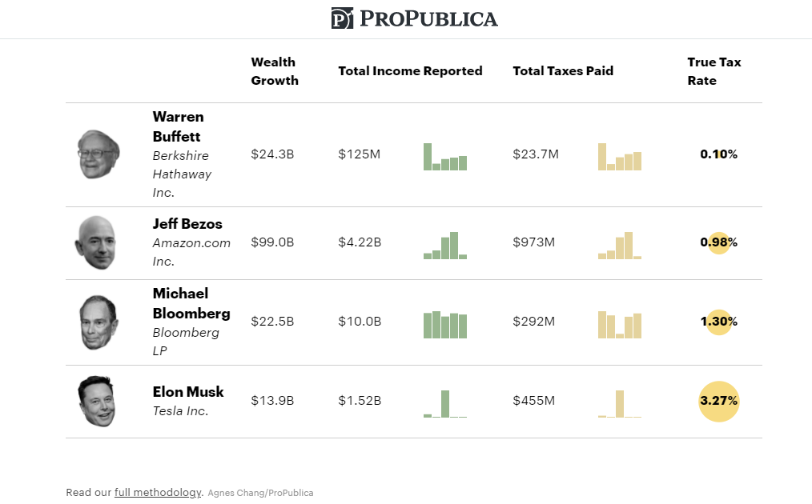
Task: Click Jeff Bezos's green income bar chart
Action: tap(444, 246)
